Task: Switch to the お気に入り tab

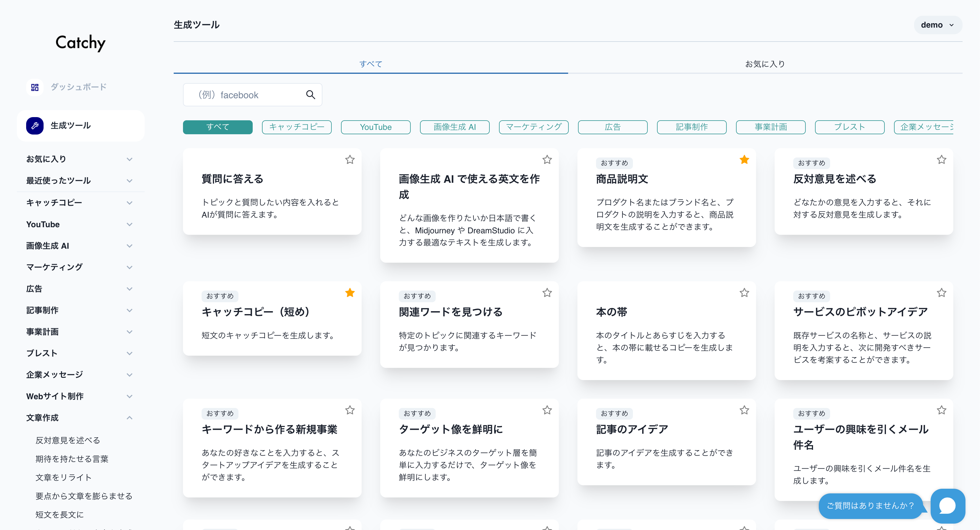Action: pyautogui.click(x=765, y=64)
